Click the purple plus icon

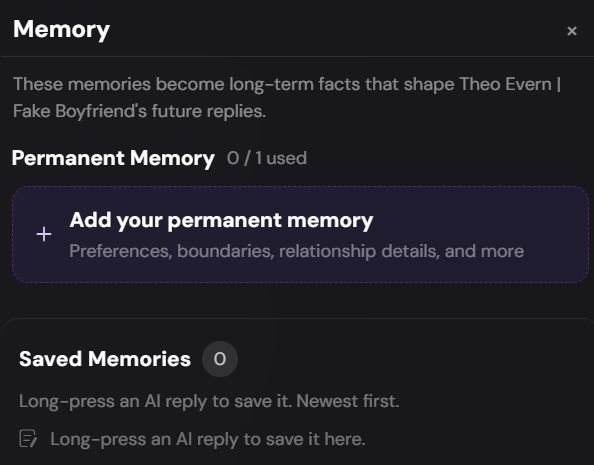(44, 234)
